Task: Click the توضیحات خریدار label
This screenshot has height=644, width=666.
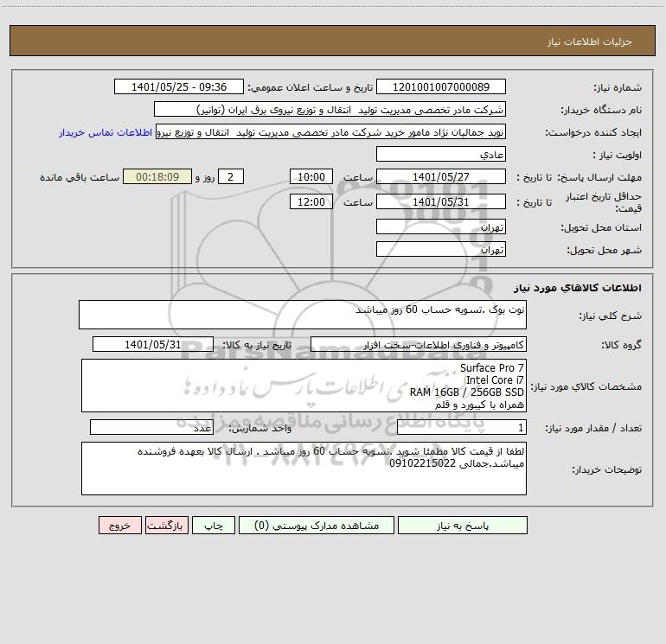Action: pyautogui.click(x=606, y=469)
